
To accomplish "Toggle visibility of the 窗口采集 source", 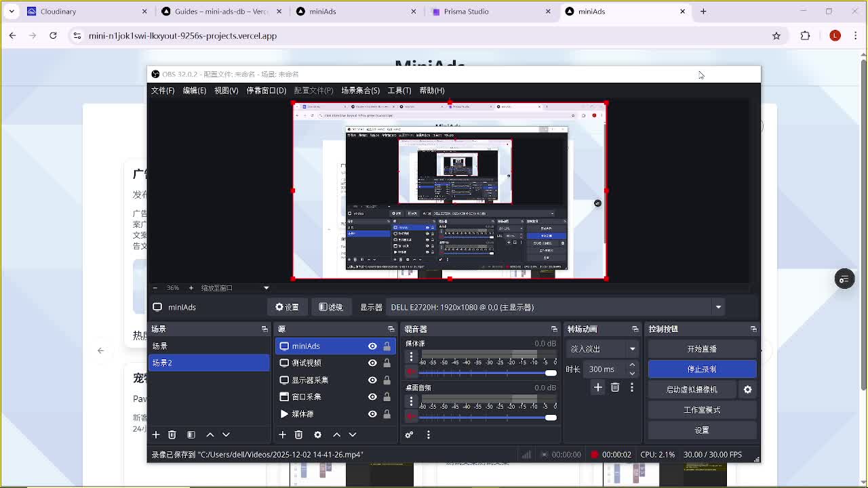I will click(x=372, y=397).
